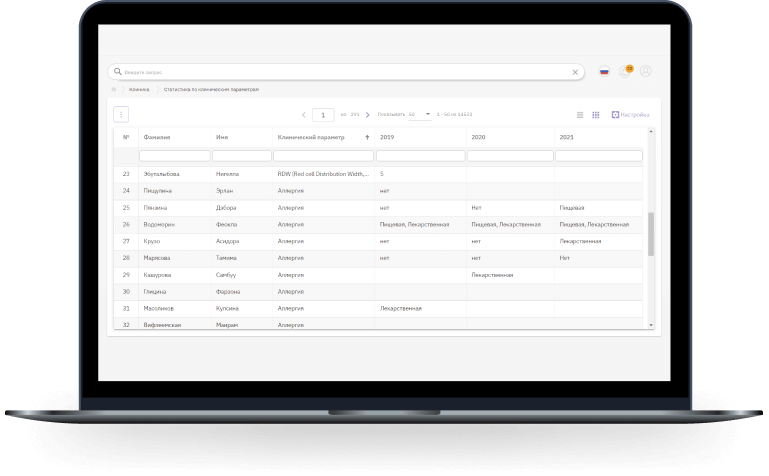The width and height of the screenshot is (769, 476).
Task: Open the Russian flag language selector
Action: coord(604,72)
